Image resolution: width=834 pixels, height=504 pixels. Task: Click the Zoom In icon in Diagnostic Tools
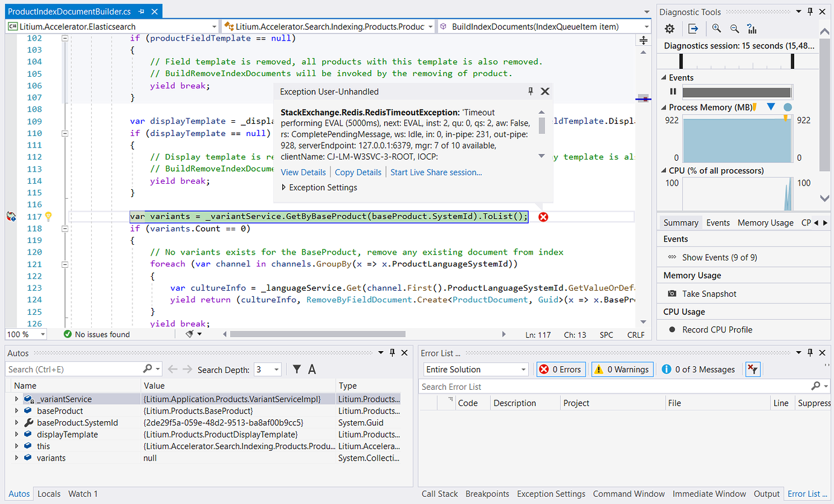click(x=716, y=28)
